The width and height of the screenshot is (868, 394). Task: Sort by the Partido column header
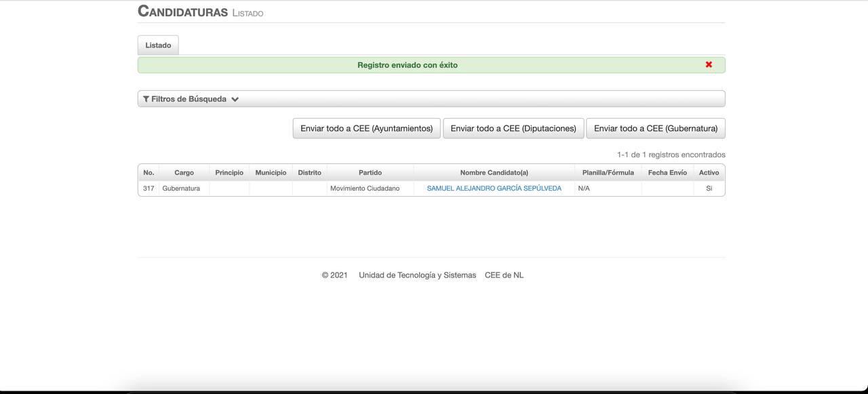coord(370,173)
